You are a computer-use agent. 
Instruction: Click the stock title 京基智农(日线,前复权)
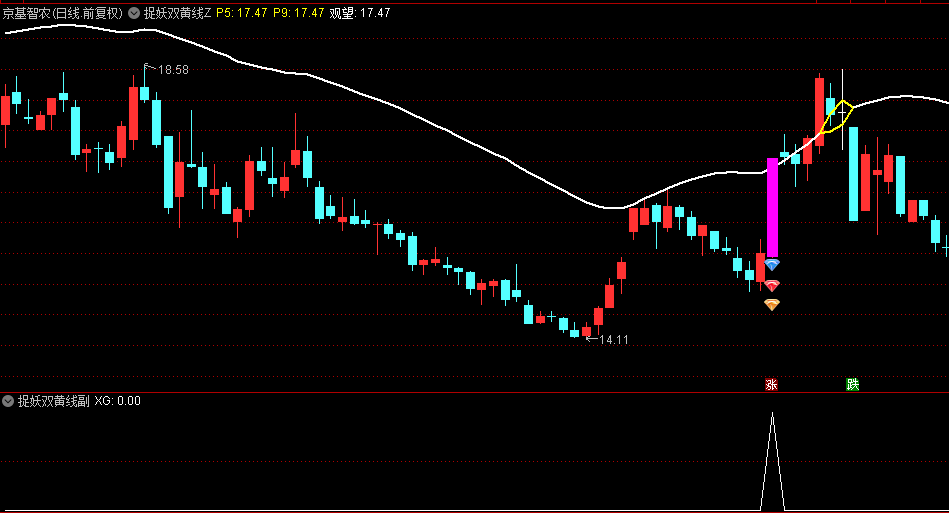point(63,13)
